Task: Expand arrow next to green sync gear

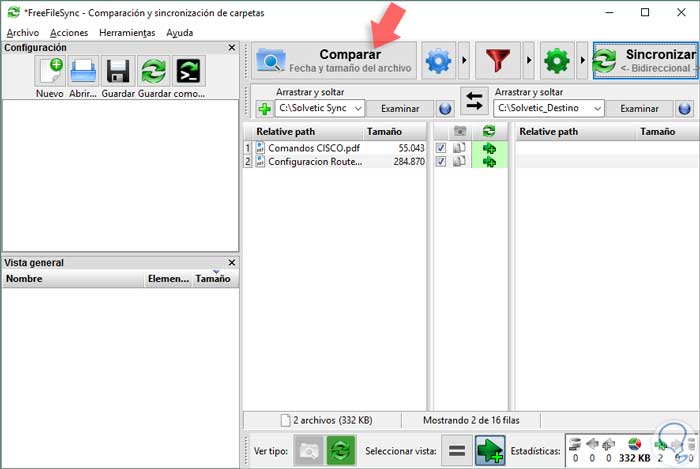Action: click(582, 61)
